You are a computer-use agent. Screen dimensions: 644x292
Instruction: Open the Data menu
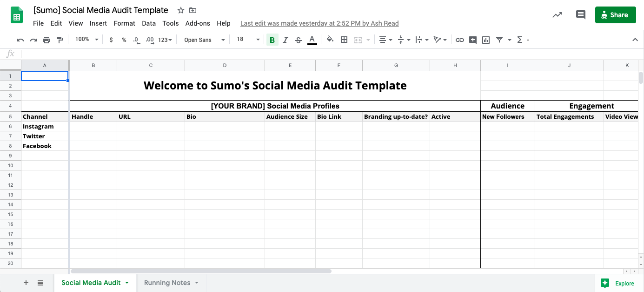149,23
